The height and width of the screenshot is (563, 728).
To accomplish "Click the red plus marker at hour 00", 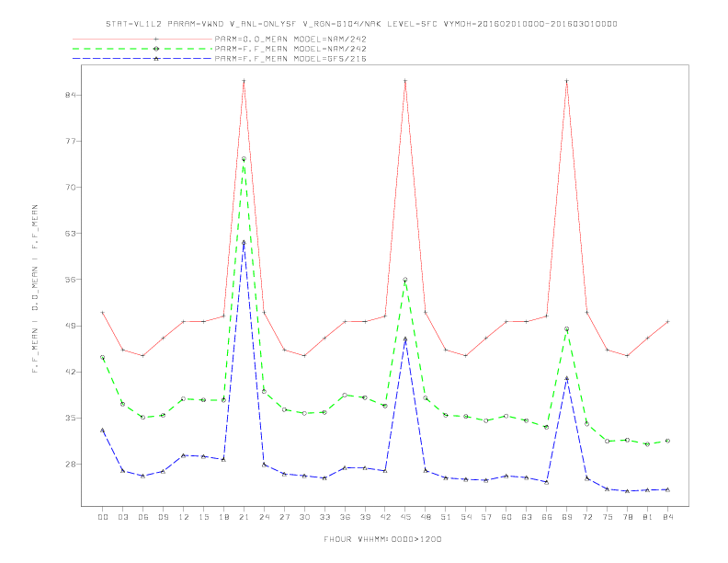I will point(103,312).
